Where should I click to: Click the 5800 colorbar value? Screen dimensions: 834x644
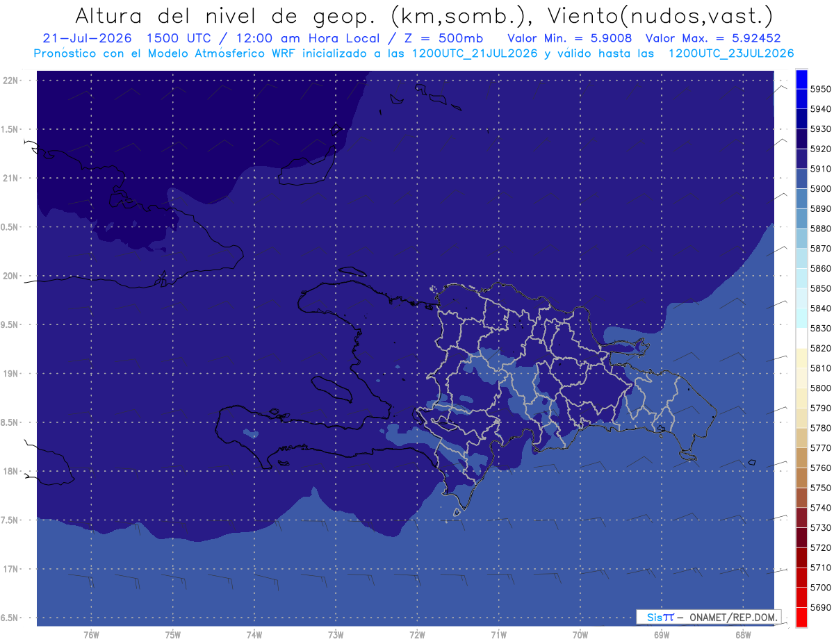coord(821,388)
